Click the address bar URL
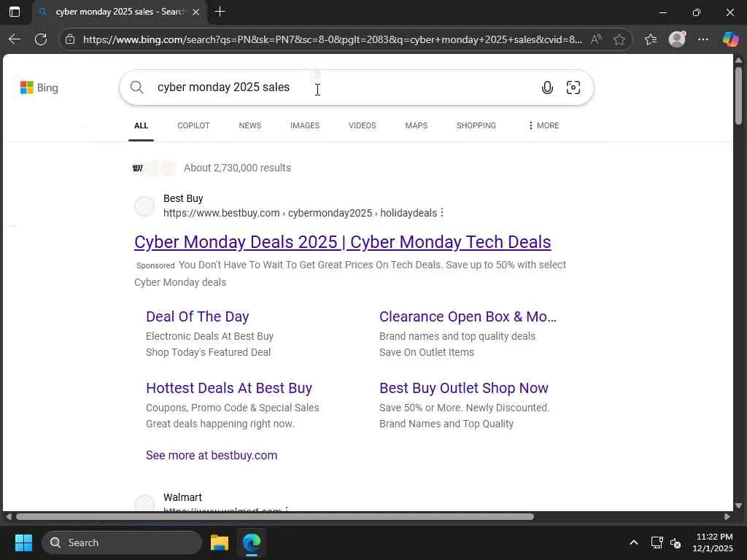Viewport: 747px width, 560px height. tap(332, 39)
